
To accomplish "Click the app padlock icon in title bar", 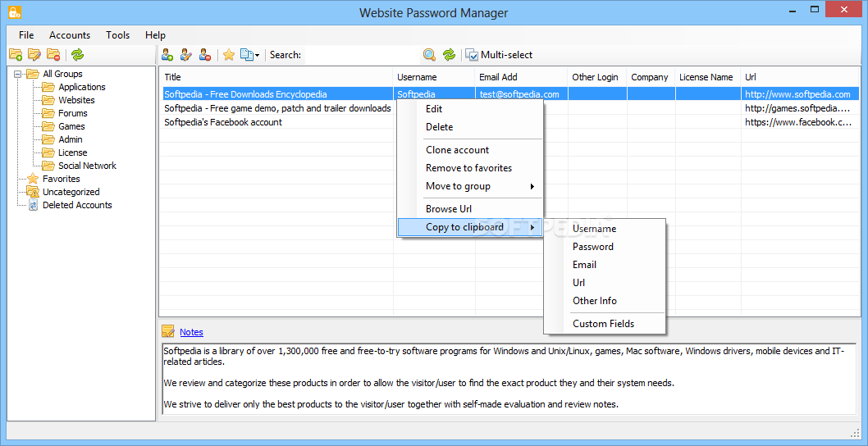I will pyautogui.click(x=15, y=11).
